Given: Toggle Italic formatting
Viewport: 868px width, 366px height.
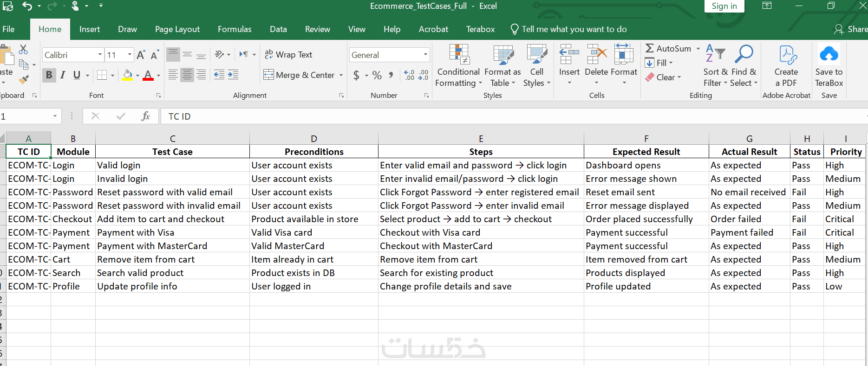Looking at the screenshot, I should (x=63, y=75).
